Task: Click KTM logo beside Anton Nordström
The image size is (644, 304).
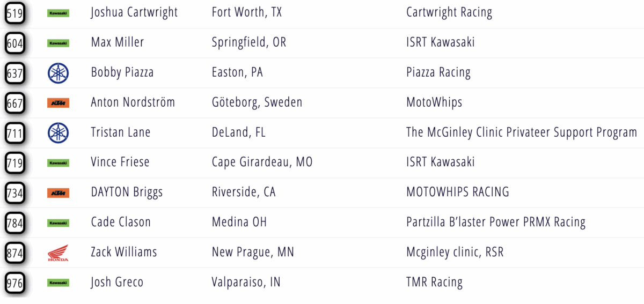Action: coord(58,103)
